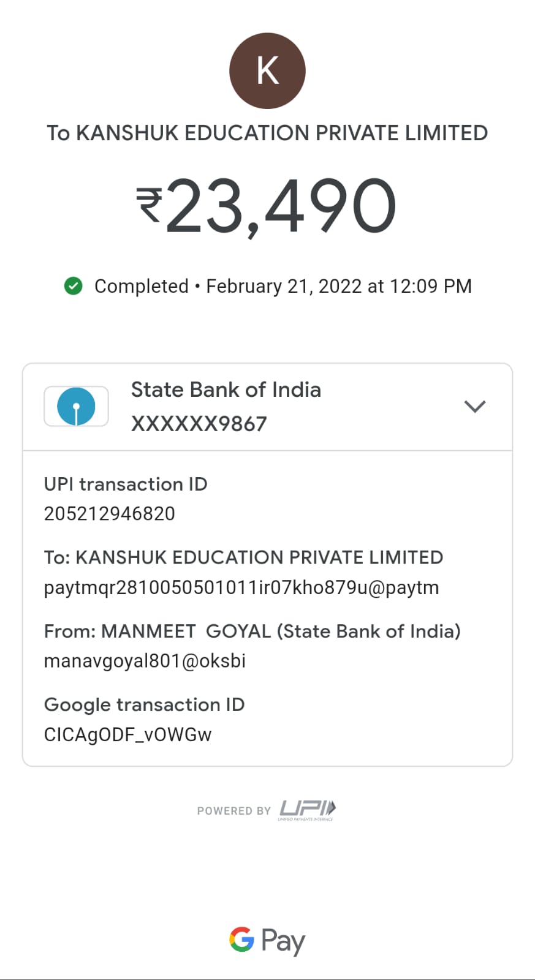Tap the colorful Google G logo
The height and width of the screenshot is (980, 535).
point(241,939)
